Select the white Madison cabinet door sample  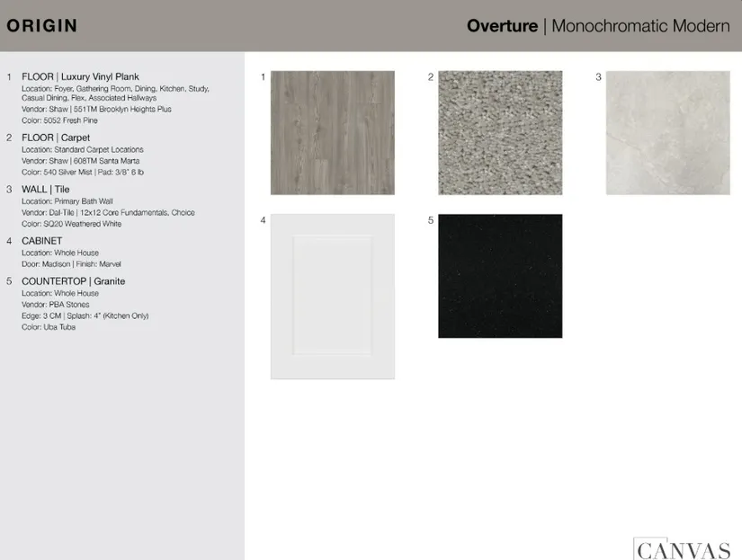332,296
